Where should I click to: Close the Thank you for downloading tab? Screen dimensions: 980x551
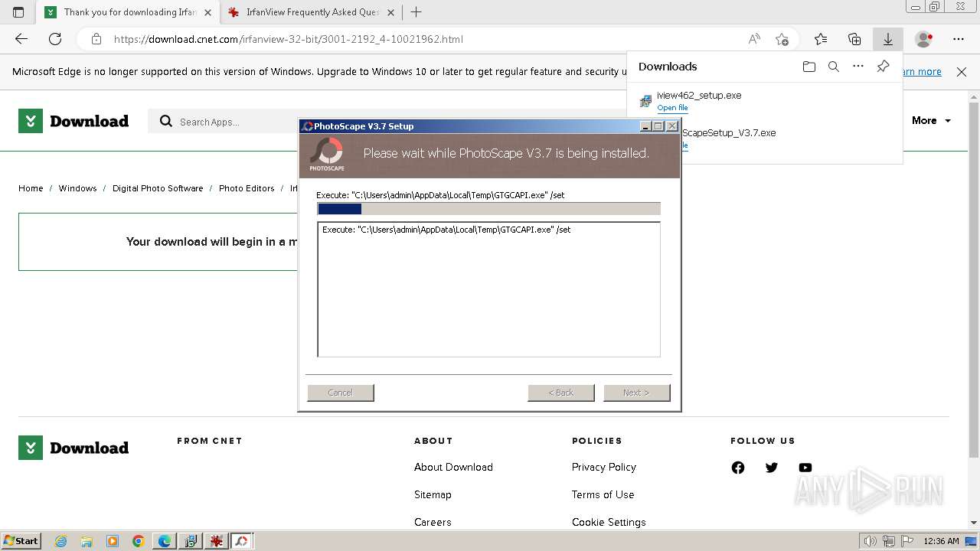coord(207,12)
